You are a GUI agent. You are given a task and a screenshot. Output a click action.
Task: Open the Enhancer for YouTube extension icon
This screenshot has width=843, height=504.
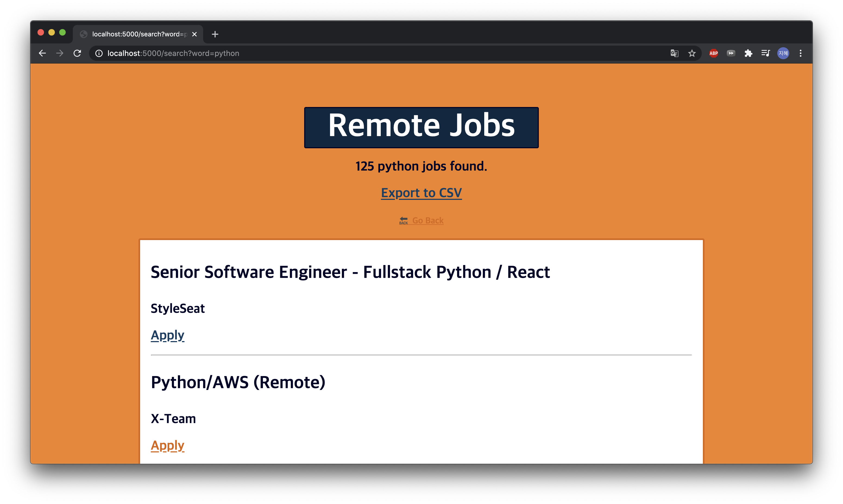click(x=731, y=53)
